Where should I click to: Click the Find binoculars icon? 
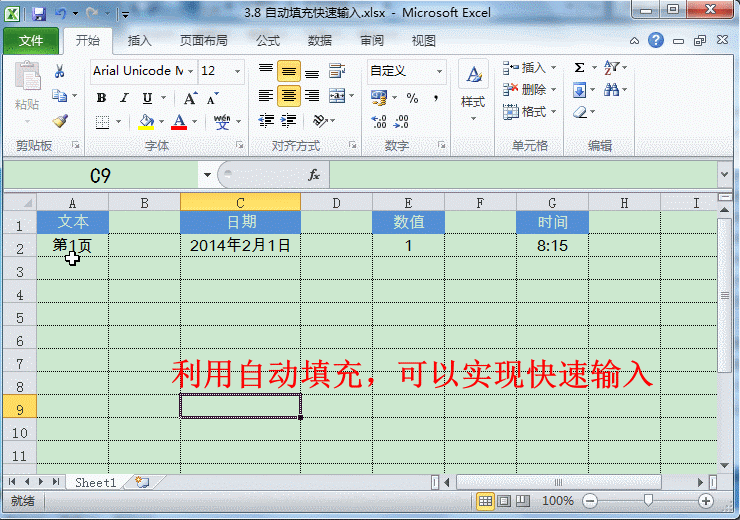tap(613, 90)
